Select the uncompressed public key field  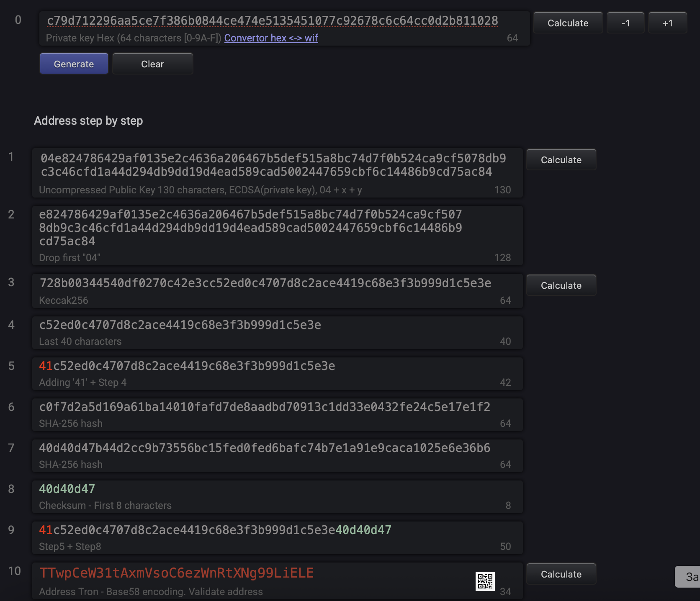[x=278, y=173]
